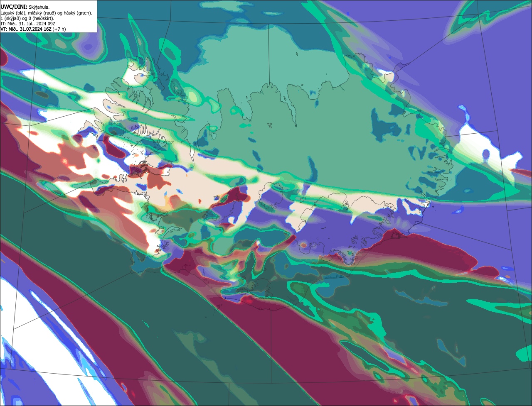The image size is (532, 406).
Task: Click the '1 (skýjað)' legend text
Action: pyautogui.click(x=10, y=19)
